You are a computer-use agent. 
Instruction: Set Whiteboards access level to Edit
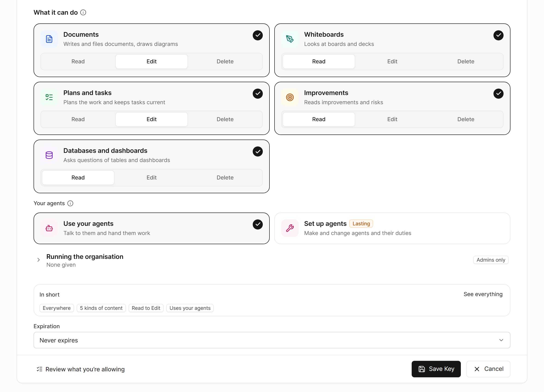[x=392, y=62]
